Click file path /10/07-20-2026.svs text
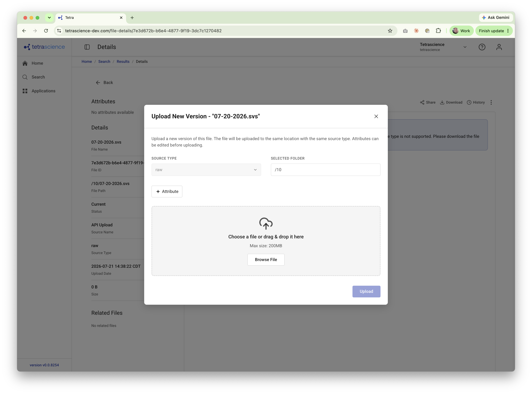 click(110, 183)
